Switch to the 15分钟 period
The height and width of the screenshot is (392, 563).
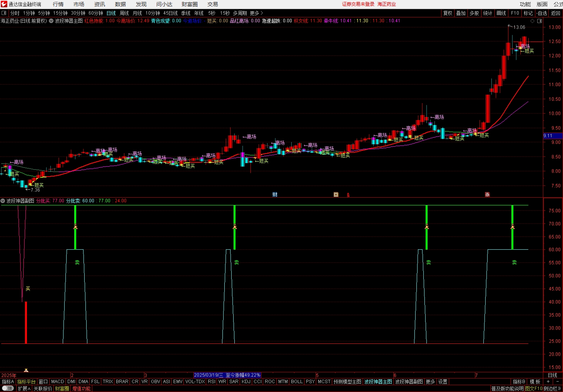[x=60, y=13]
